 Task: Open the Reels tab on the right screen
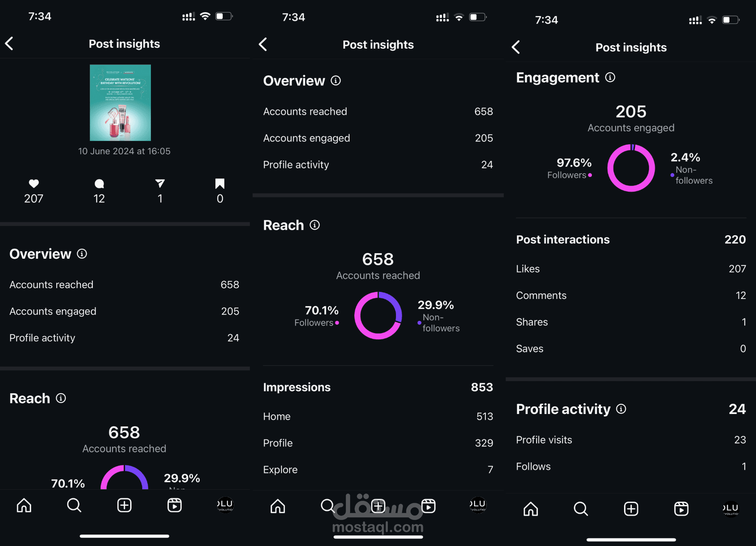point(681,509)
